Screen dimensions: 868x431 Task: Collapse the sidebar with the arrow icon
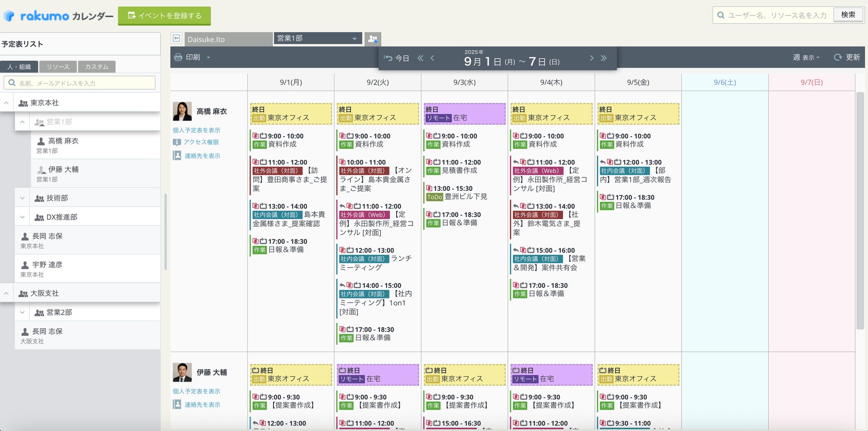point(177,38)
